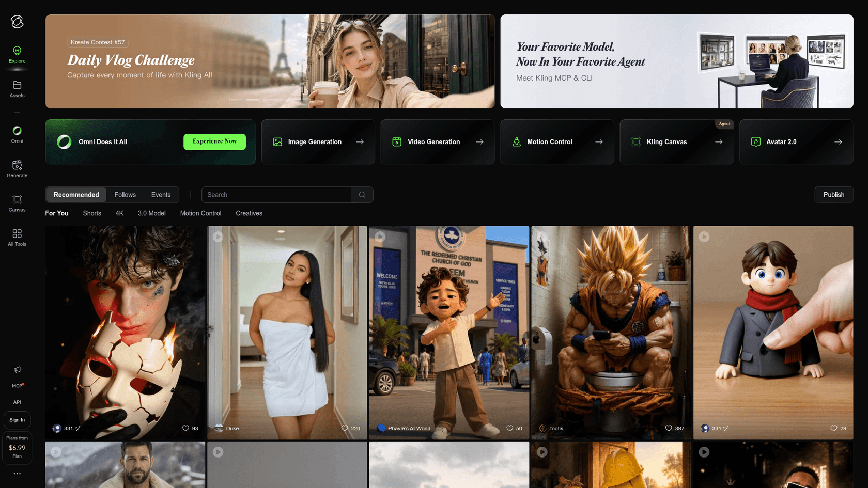
Task: Click the search magnifier icon
Action: pos(362,195)
